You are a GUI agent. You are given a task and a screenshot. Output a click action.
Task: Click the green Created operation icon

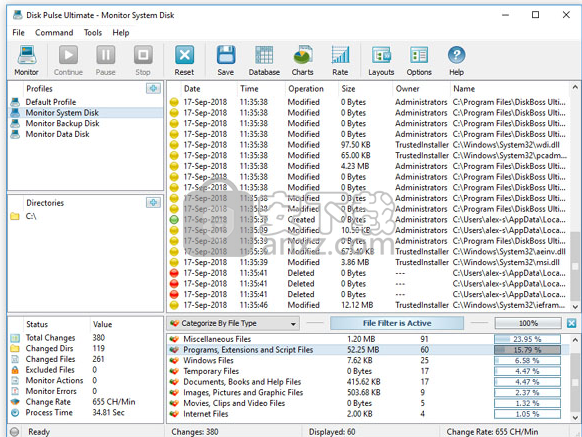[174, 219]
